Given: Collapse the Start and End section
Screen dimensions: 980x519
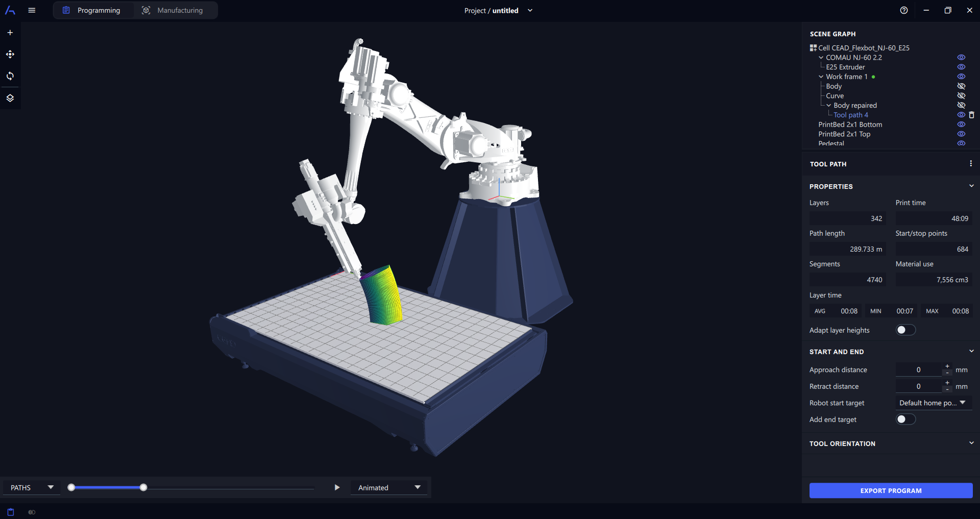Looking at the screenshot, I should pos(971,352).
